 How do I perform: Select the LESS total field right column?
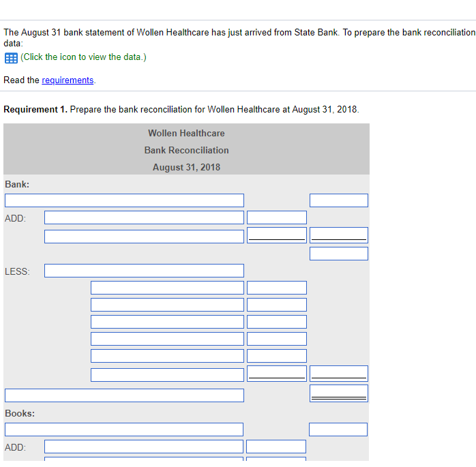[x=339, y=374]
